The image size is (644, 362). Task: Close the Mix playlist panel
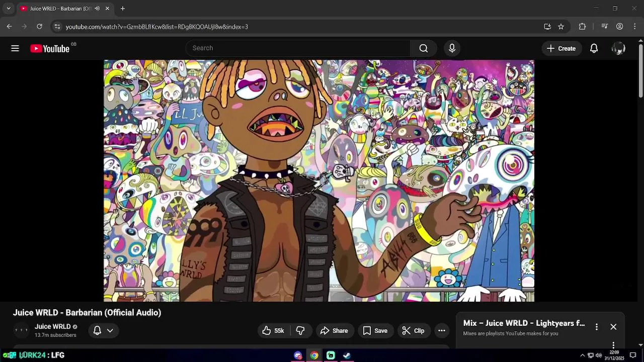click(613, 327)
